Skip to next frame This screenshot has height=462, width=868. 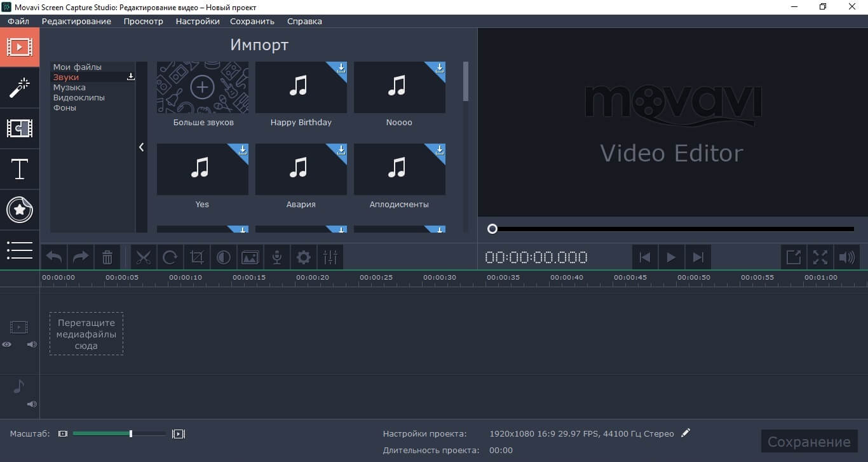698,257
